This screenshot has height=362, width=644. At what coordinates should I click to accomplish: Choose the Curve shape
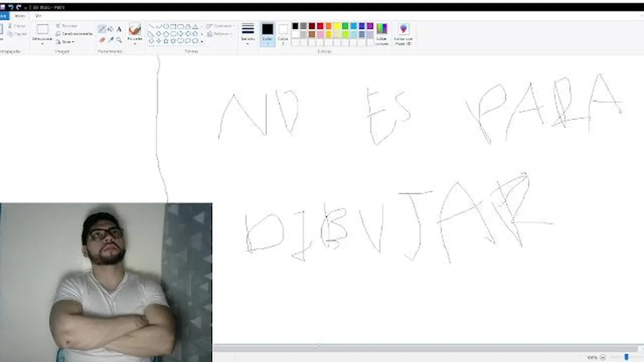point(158,26)
